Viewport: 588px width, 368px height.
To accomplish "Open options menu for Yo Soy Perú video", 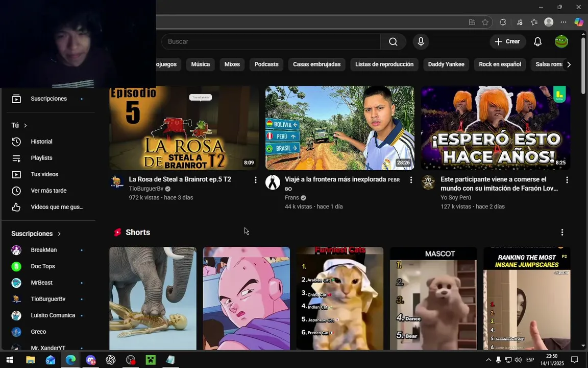I will [567, 180].
